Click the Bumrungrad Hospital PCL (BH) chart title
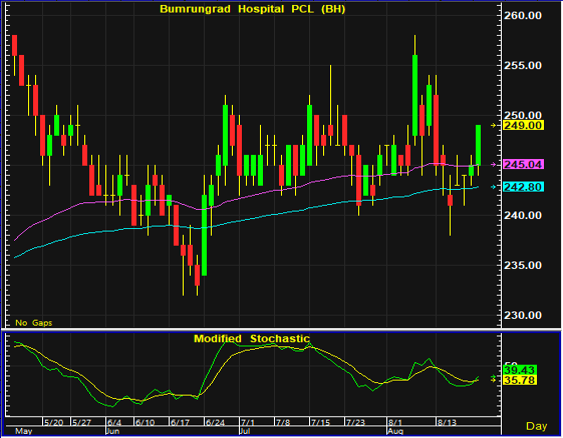Image resolution: width=563 pixels, height=438 pixels. tap(252, 9)
